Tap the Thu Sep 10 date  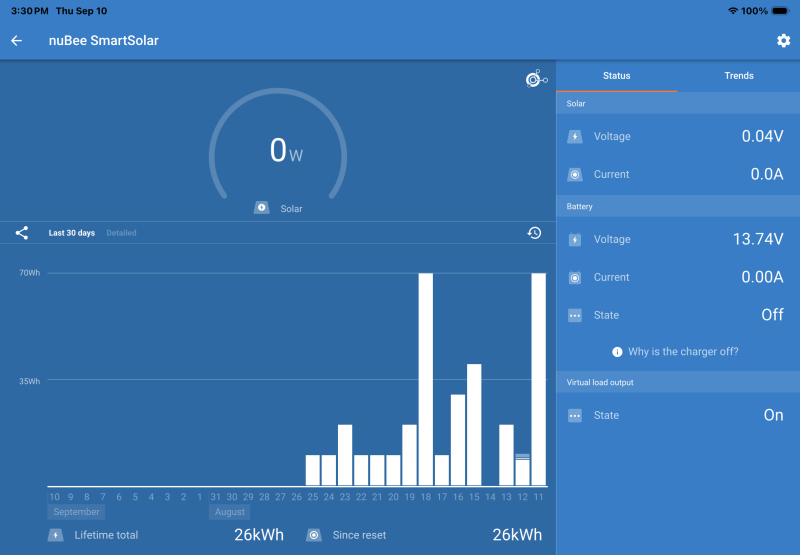pyautogui.click(x=82, y=11)
